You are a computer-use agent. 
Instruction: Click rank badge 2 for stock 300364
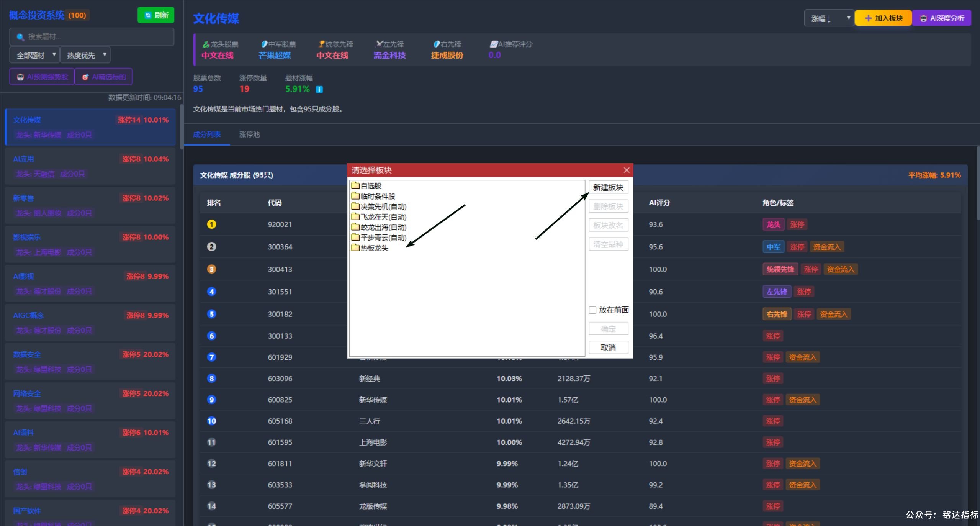click(x=211, y=247)
